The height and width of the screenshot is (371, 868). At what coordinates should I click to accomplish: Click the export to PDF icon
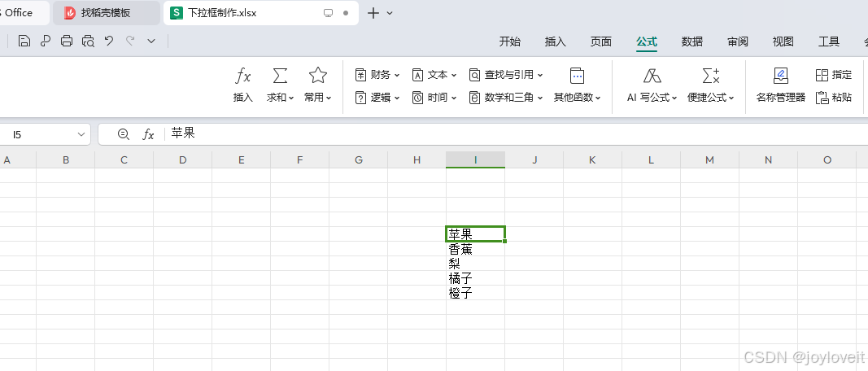click(x=46, y=41)
